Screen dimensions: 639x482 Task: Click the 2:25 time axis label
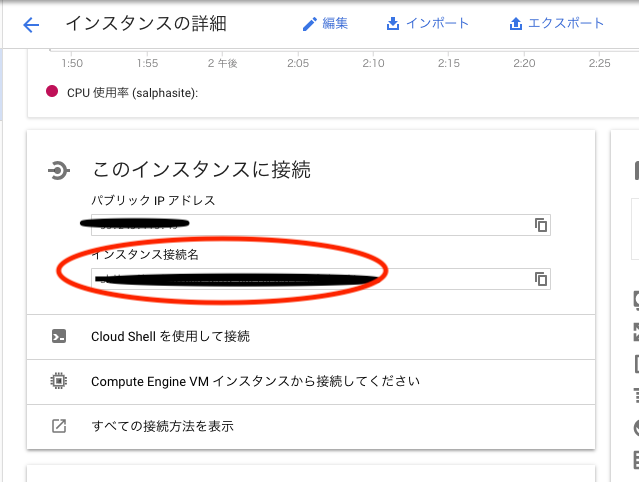coord(599,63)
